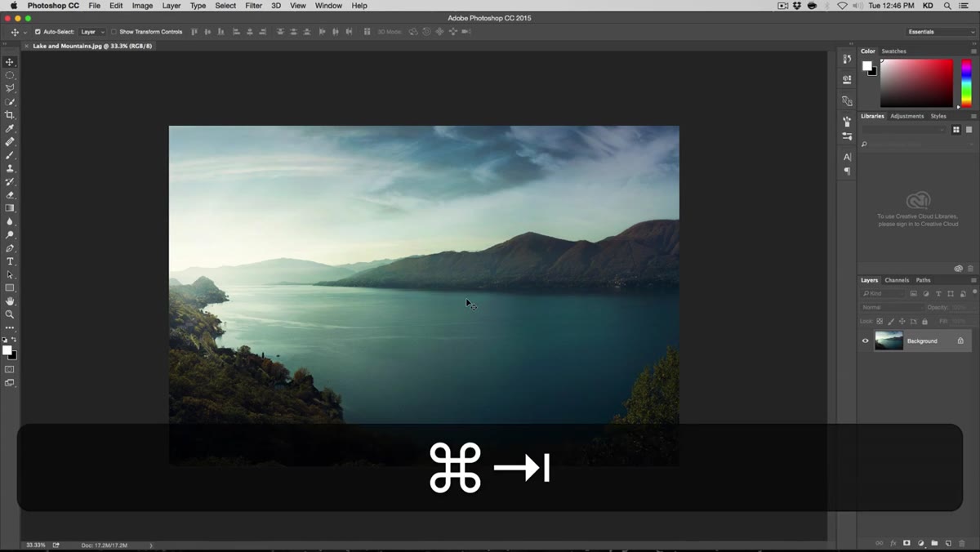Viewport: 980px width, 552px height.
Task: Select the Healing Brush tool
Action: pyautogui.click(x=10, y=141)
